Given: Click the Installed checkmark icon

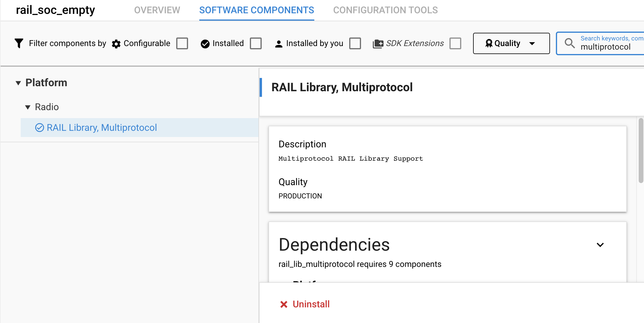Looking at the screenshot, I should (205, 43).
